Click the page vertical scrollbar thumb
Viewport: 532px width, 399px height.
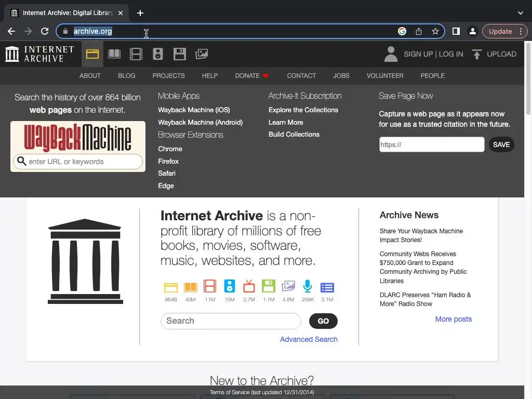(528, 79)
